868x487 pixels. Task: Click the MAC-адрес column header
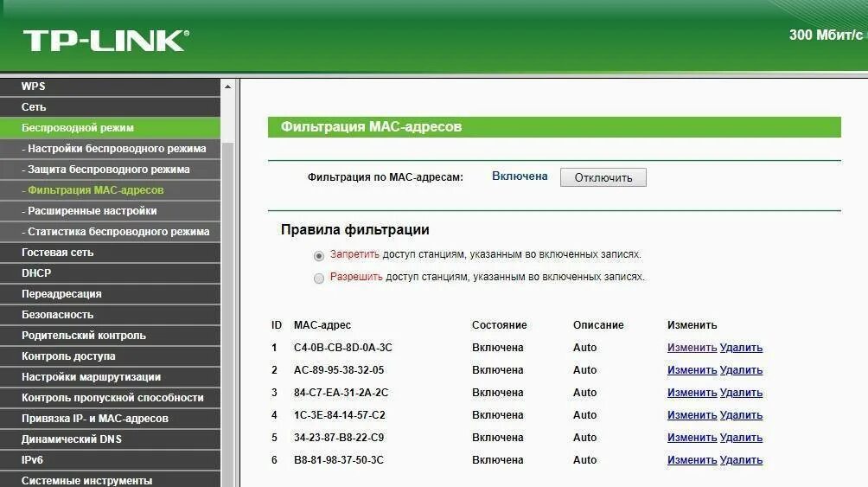point(322,325)
